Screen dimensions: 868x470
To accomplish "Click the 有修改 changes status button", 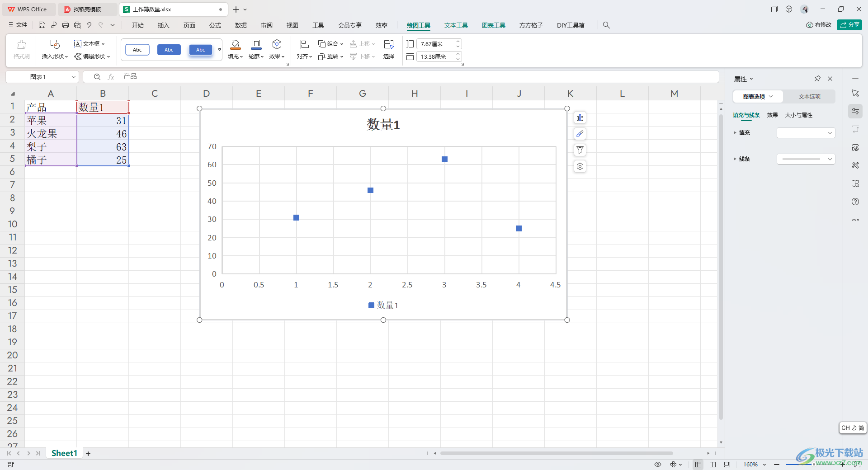I will pos(819,25).
